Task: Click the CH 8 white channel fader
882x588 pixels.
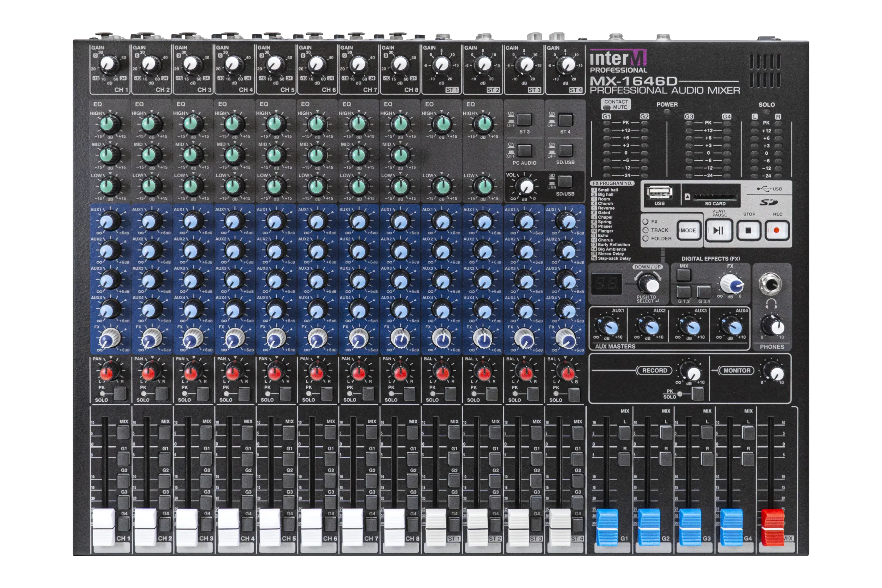Action: pos(394,527)
